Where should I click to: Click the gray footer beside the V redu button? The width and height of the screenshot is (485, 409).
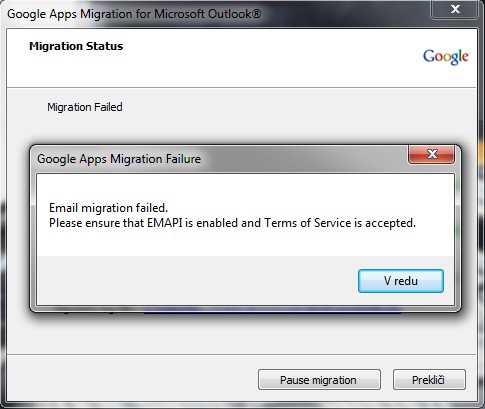pos(197,281)
